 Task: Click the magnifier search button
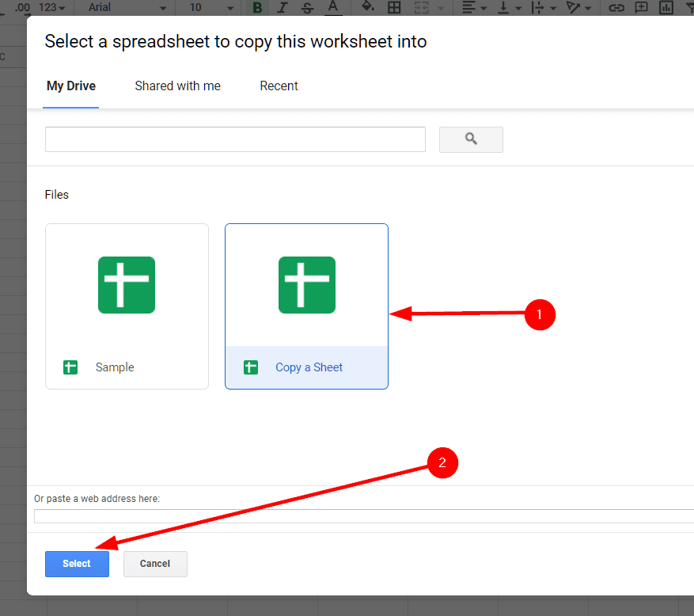(x=471, y=139)
